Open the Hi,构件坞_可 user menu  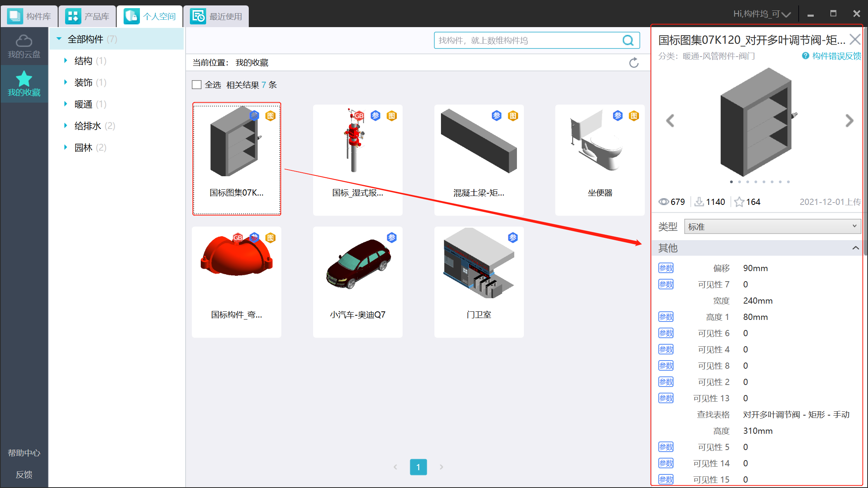(x=762, y=14)
